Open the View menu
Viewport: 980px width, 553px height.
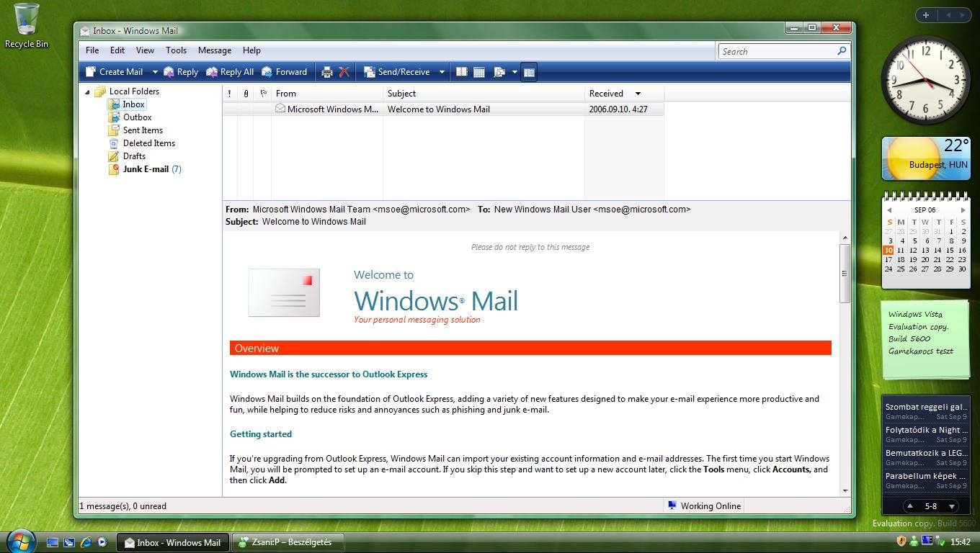[x=145, y=50]
